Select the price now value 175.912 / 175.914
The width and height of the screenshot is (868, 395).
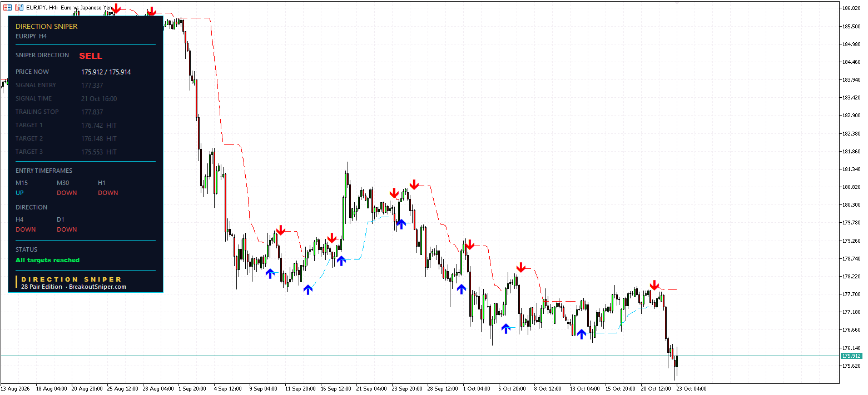point(106,72)
